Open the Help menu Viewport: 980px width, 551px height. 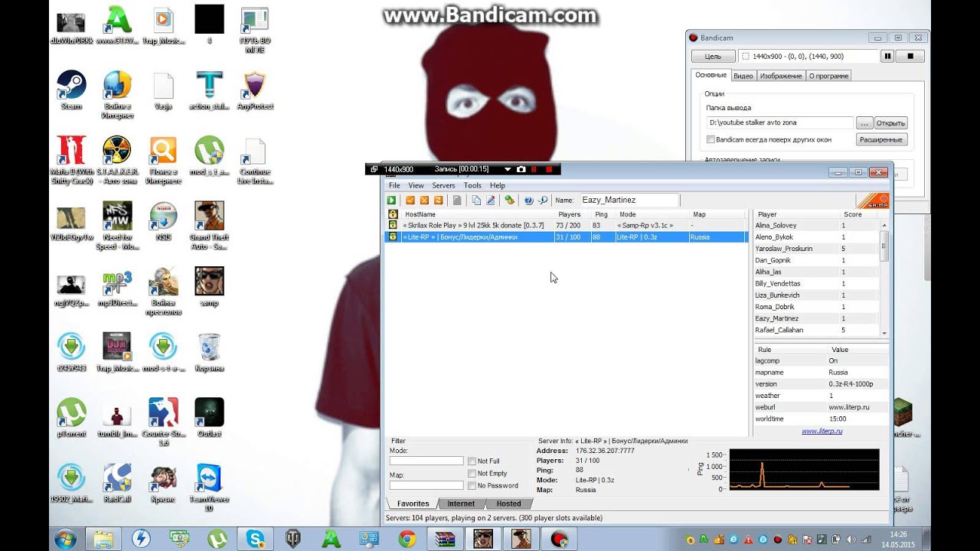(x=498, y=185)
